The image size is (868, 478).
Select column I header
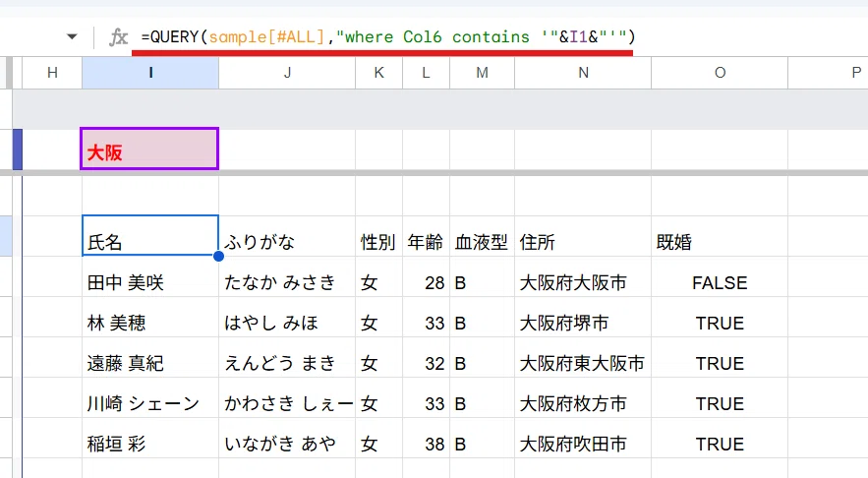point(150,73)
